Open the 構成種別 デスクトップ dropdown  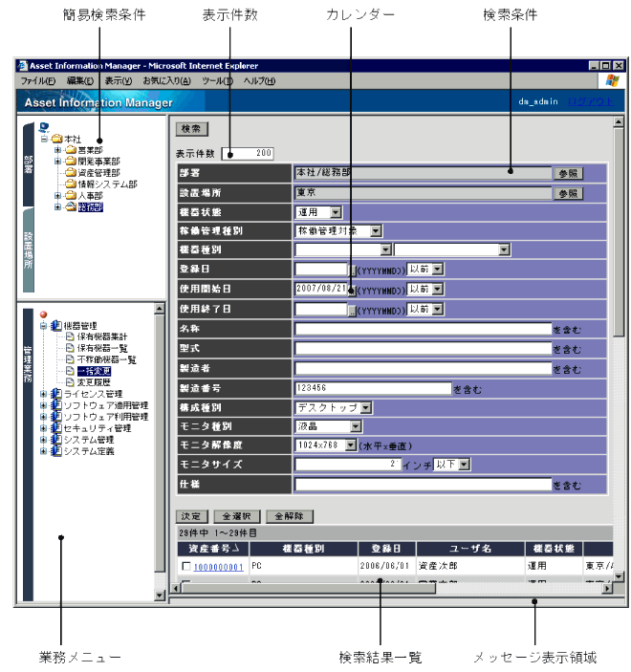coord(365,407)
